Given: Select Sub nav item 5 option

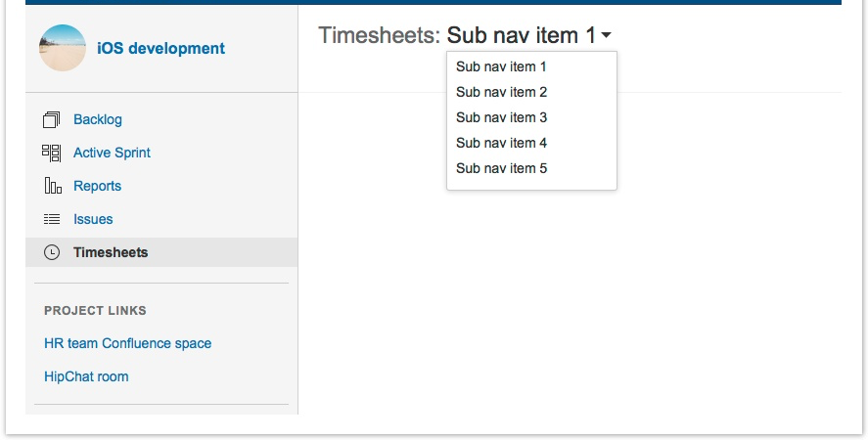Looking at the screenshot, I should coord(501,168).
